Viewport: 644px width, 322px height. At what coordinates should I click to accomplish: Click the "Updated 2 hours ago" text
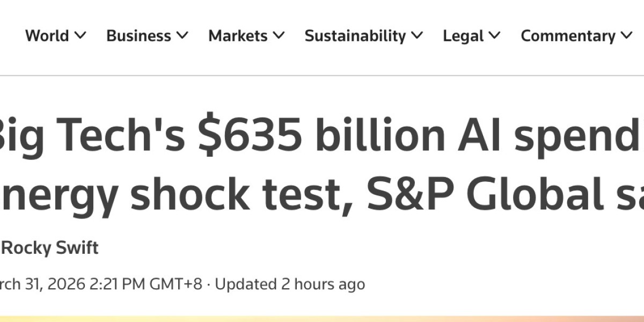(290, 284)
